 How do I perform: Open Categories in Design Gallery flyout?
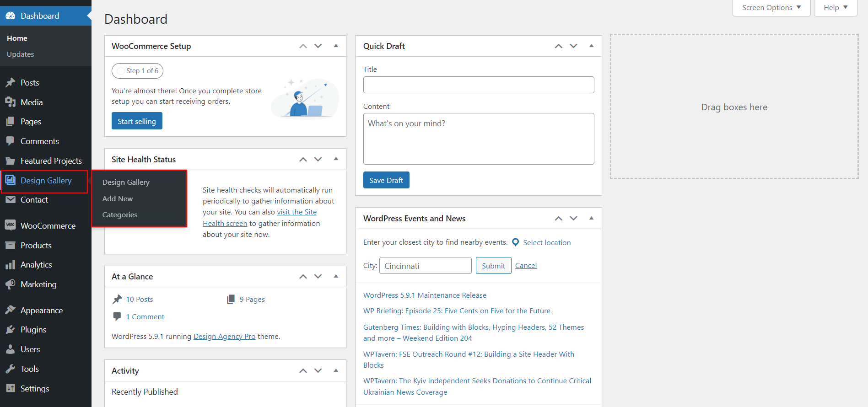[120, 215]
